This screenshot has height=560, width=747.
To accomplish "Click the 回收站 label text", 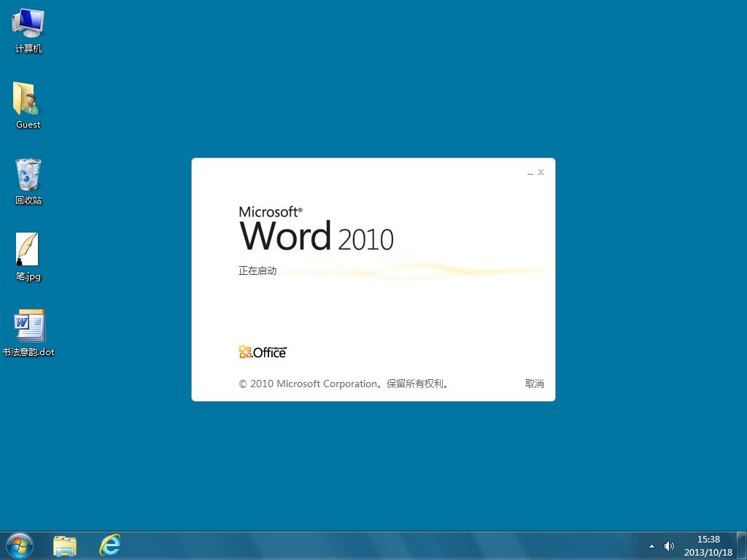I will point(28,200).
